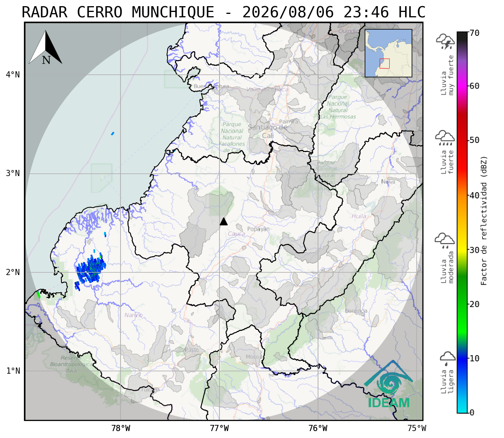Click the IDEAM logo
Screen dimensions: 504x438
[388, 384]
